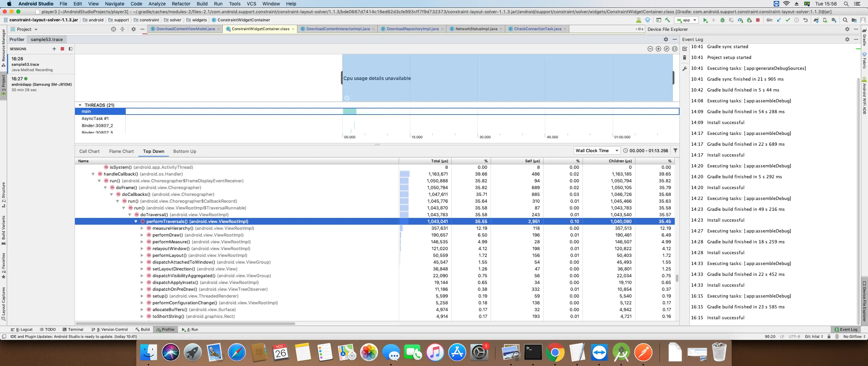
Task: Toggle the sessions pane collapse icon
Action: point(71,49)
